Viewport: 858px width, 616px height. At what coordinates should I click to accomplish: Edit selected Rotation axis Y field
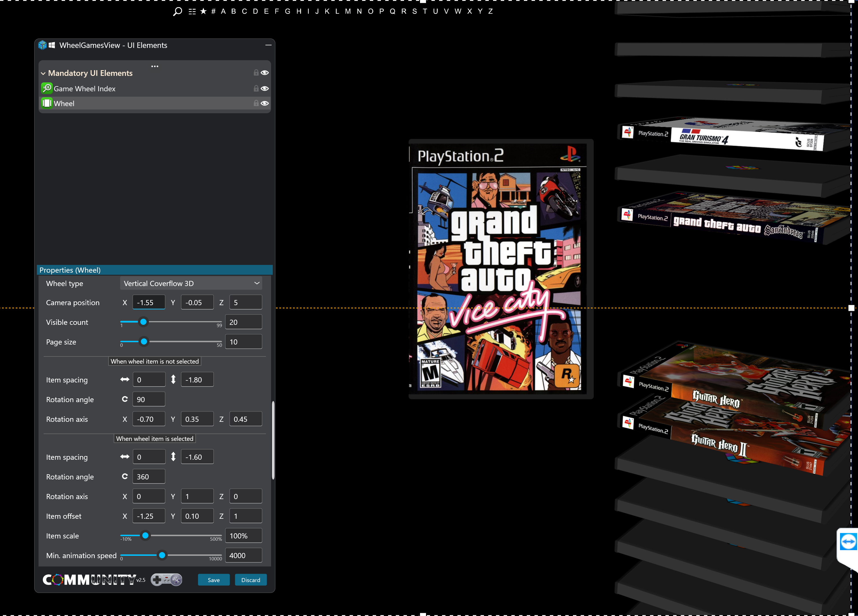[x=197, y=496]
